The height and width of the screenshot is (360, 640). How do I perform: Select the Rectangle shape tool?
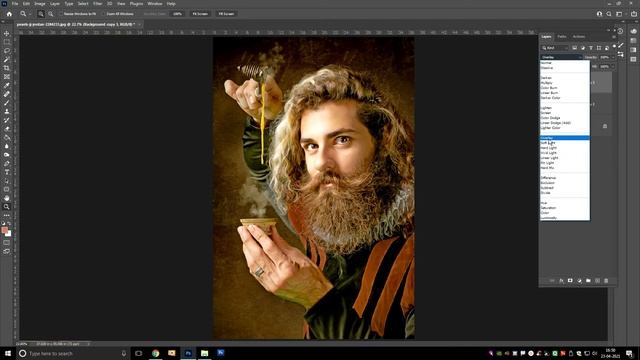(x=7, y=189)
